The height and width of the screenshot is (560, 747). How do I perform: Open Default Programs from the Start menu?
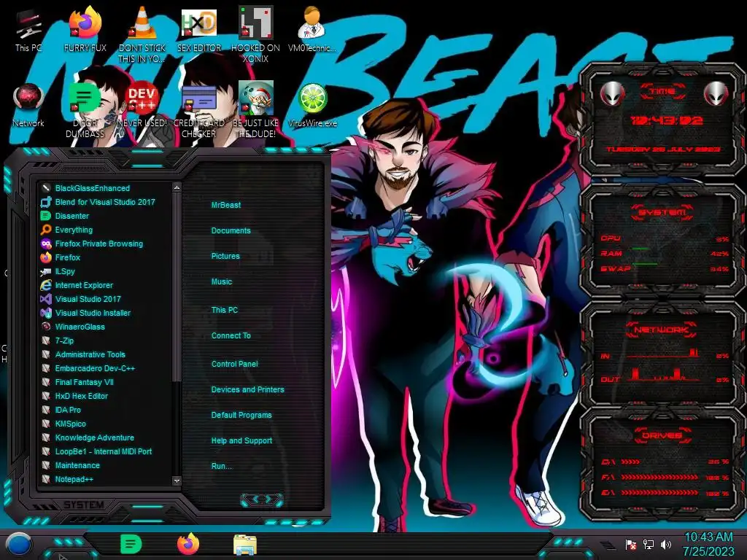click(x=241, y=415)
